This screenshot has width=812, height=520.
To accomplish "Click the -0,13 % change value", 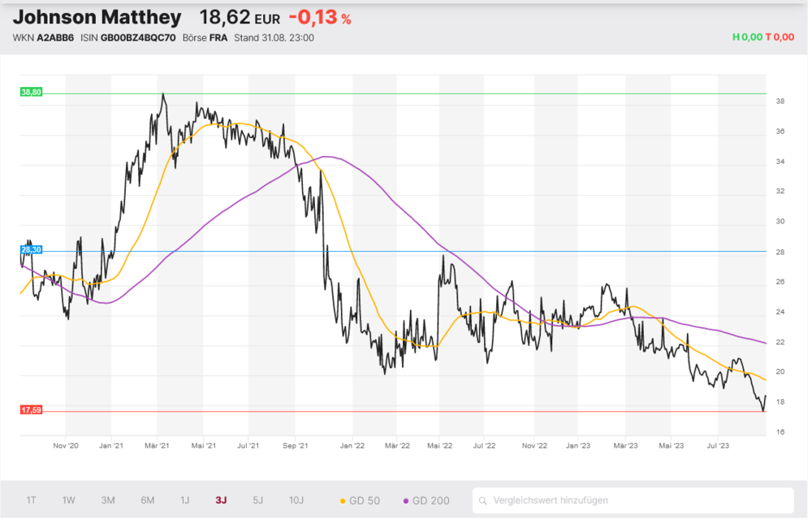I will point(322,18).
